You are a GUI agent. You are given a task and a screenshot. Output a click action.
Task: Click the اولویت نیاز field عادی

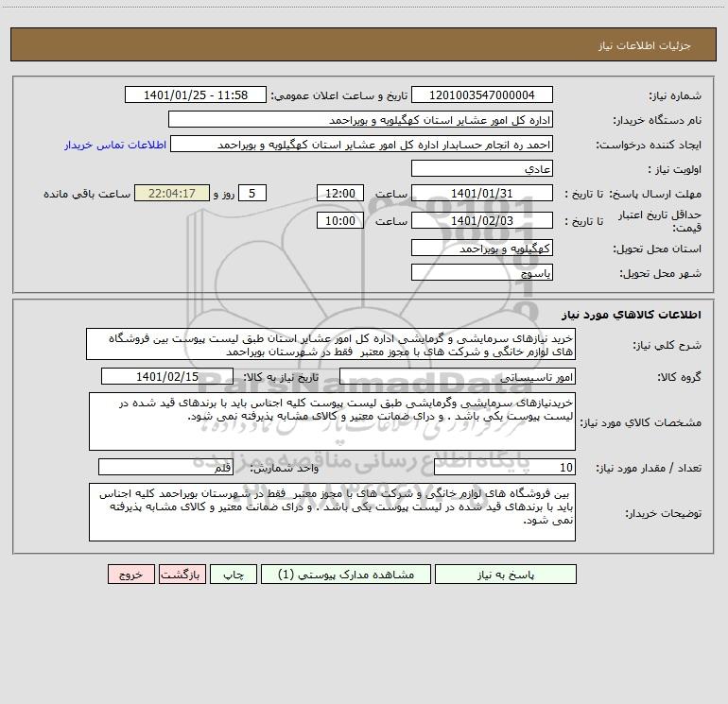pos(482,168)
